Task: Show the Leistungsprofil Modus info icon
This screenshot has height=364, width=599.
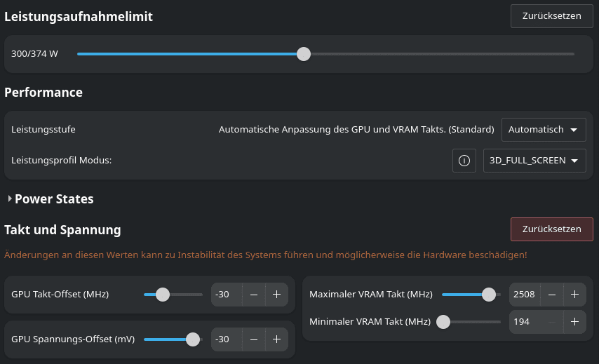Action: pos(464,161)
